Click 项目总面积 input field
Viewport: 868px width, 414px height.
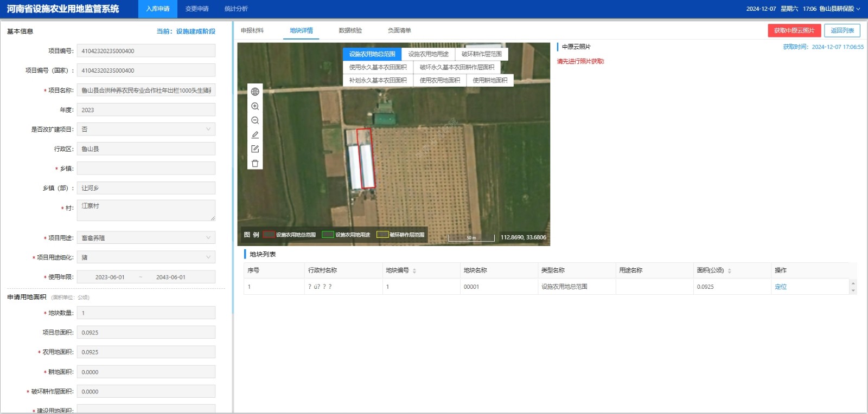pos(146,332)
